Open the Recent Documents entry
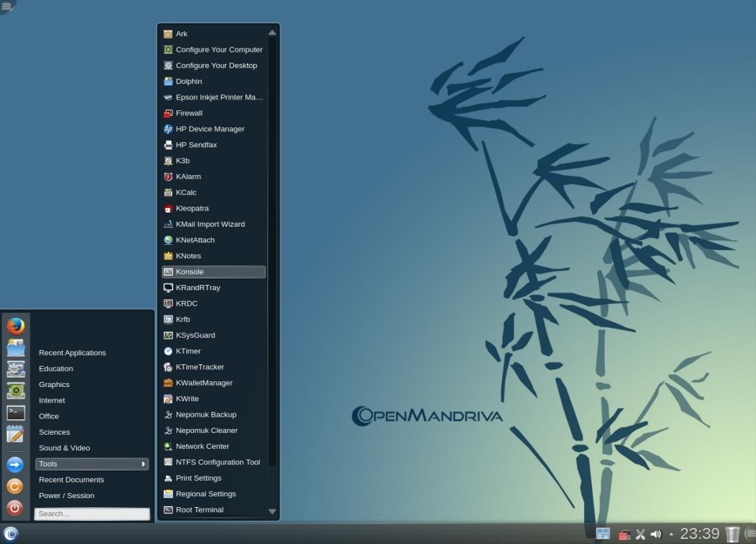This screenshot has width=756, height=544. [x=71, y=480]
